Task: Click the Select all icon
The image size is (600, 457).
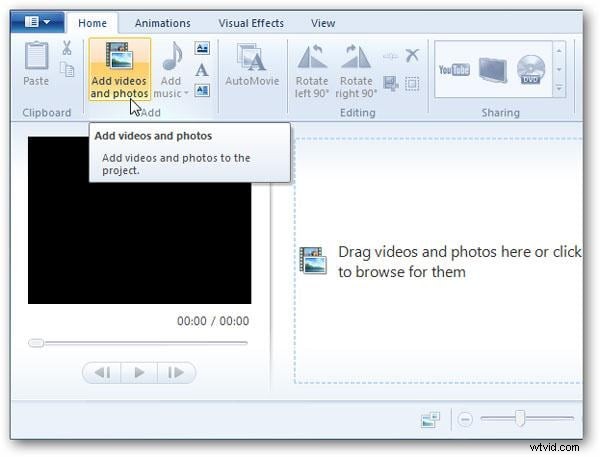Action: tap(412, 83)
